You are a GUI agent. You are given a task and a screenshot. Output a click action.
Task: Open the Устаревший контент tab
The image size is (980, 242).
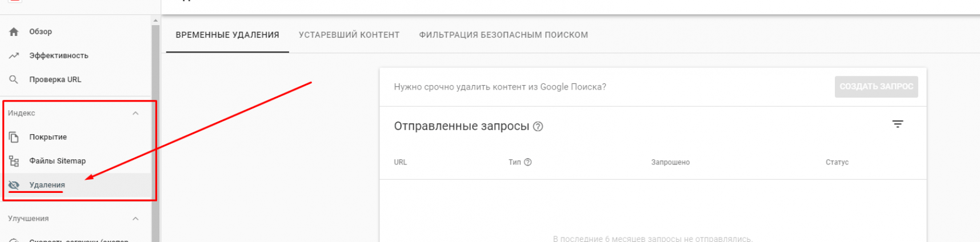(349, 35)
